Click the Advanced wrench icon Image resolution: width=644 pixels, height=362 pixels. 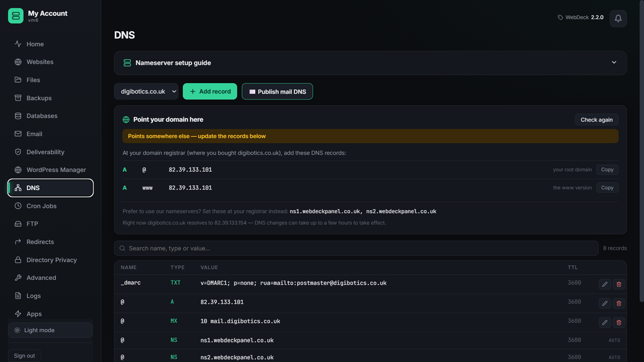(x=18, y=278)
